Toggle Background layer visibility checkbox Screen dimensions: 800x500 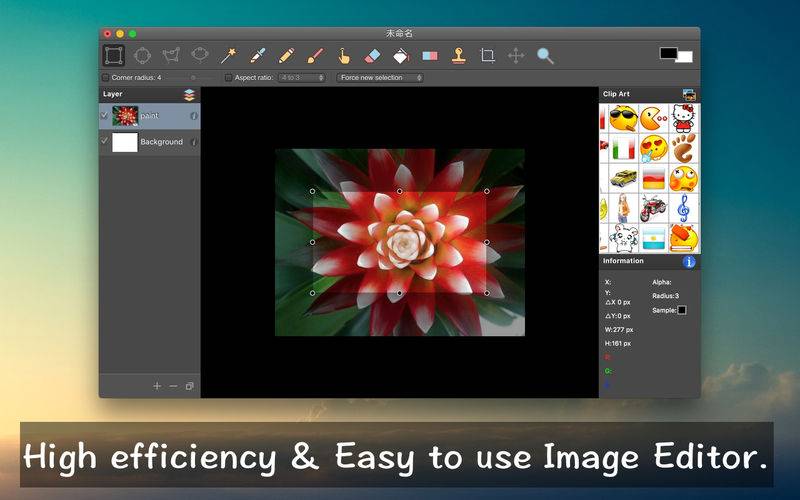[x=105, y=141]
